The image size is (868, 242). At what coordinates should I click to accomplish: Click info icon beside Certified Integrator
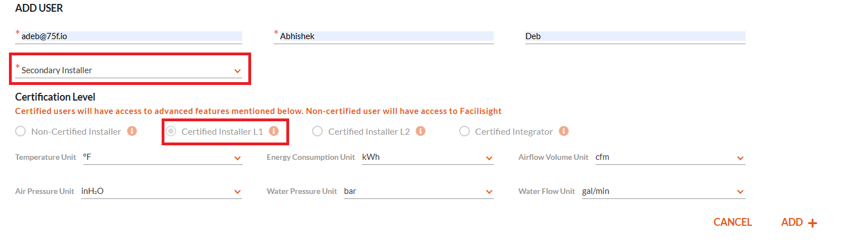(564, 131)
